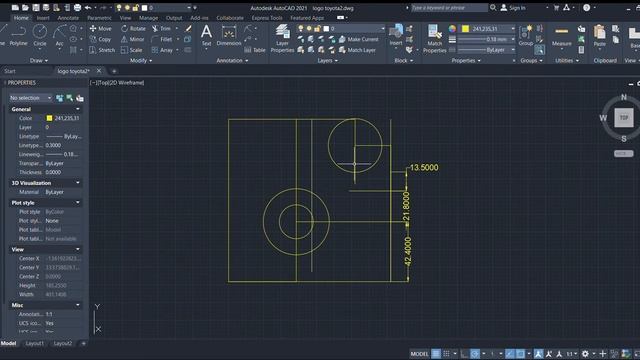Image resolution: width=640 pixels, height=360 pixels.
Task: Activate the Fillet command
Action: pos(162,39)
